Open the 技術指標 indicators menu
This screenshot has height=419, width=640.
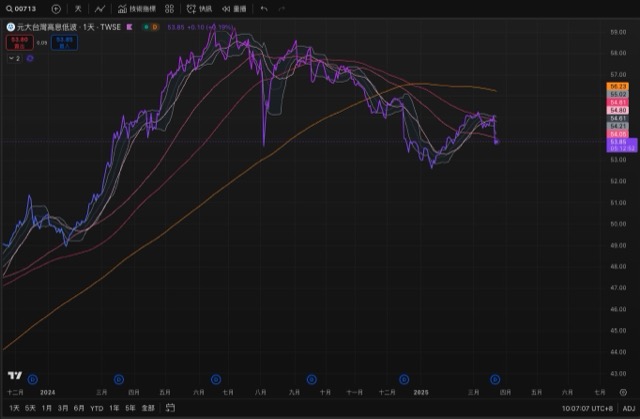click(x=137, y=9)
